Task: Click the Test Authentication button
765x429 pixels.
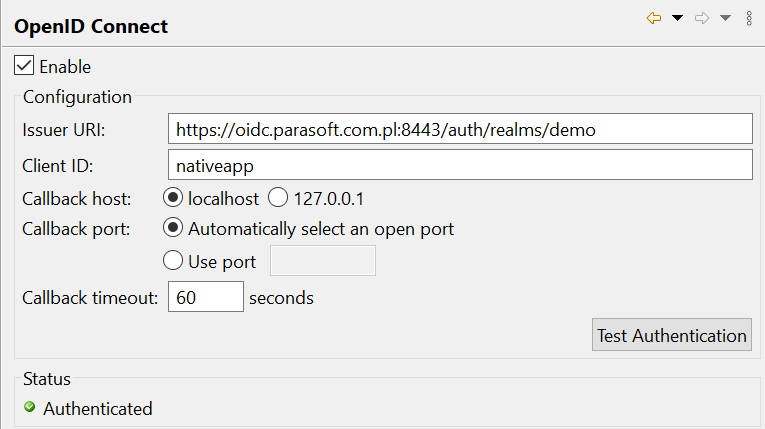Action: (672, 335)
